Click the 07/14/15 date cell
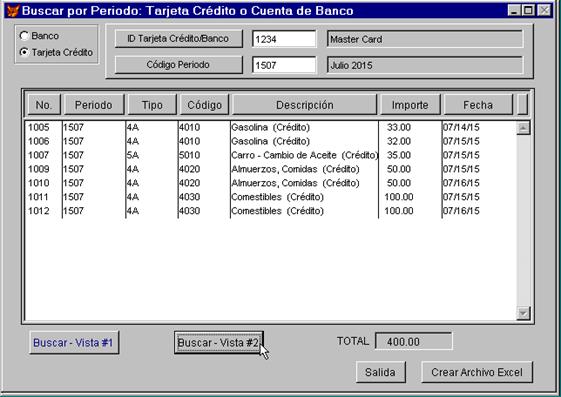This screenshot has height=397, width=561. click(x=461, y=127)
